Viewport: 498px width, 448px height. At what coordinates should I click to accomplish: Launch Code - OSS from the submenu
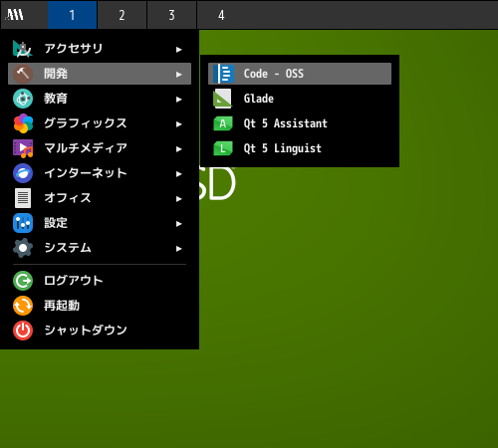pos(300,74)
